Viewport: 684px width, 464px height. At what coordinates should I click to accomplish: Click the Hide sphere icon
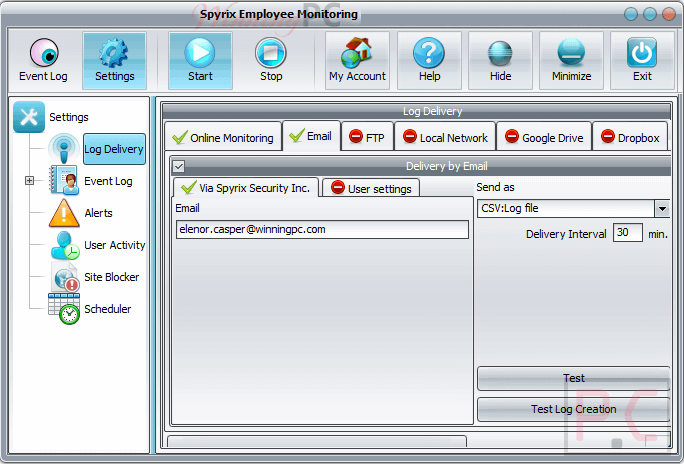coord(500,53)
